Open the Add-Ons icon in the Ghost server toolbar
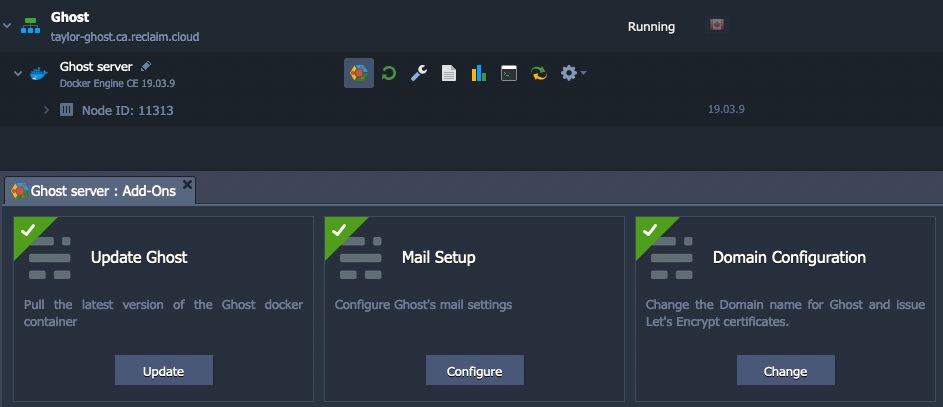The width and height of the screenshot is (943, 407). 358,73
